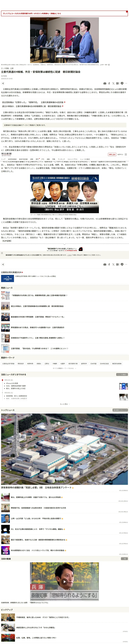Click the こちら link in gift article notice
This screenshot has width=129, height=644.
pos(69,255)
